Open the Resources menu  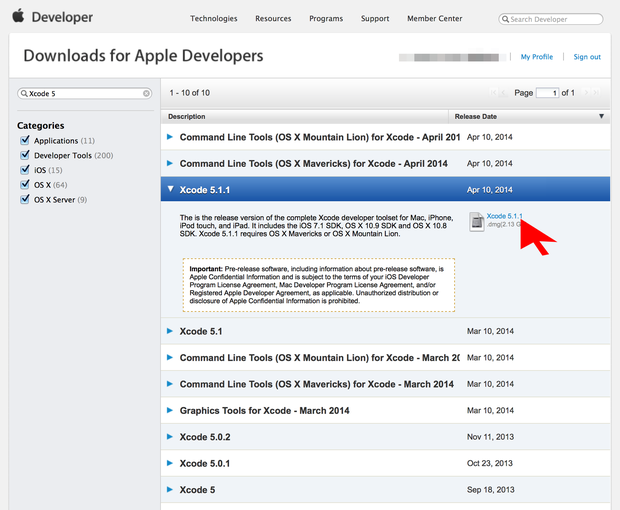point(273,19)
